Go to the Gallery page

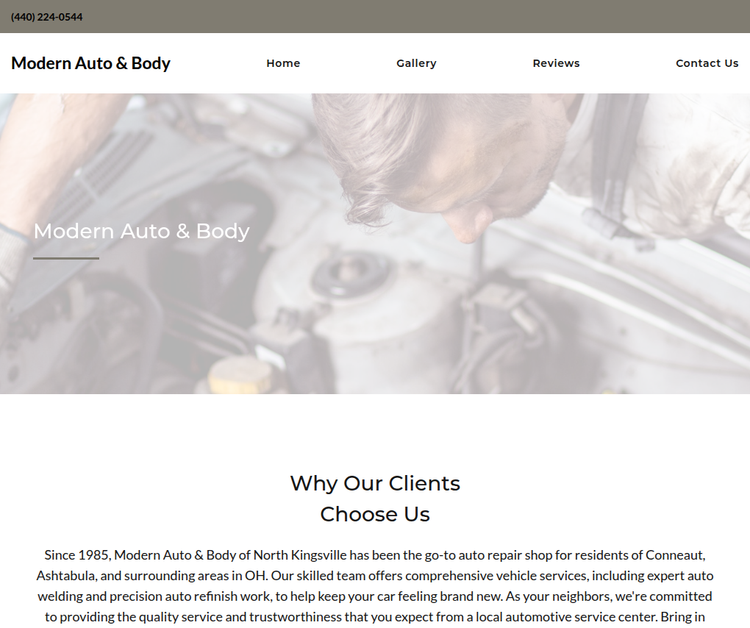click(x=416, y=63)
